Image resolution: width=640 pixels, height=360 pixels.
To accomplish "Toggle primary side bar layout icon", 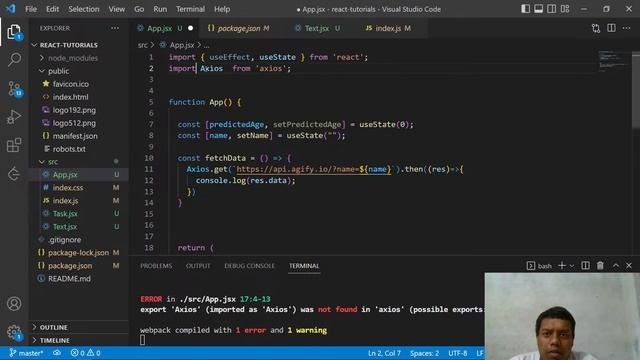I will (525, 9).
